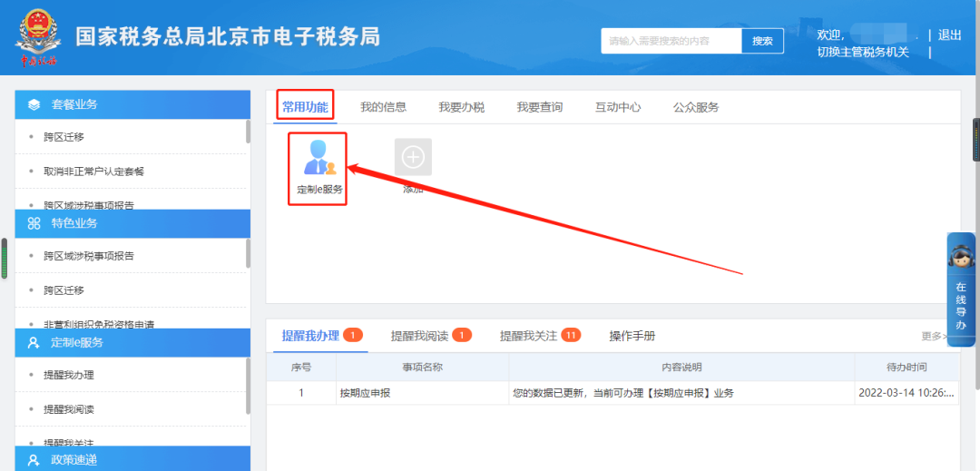
Task: Click the 内容说明 column header
Action: (681, 368)
